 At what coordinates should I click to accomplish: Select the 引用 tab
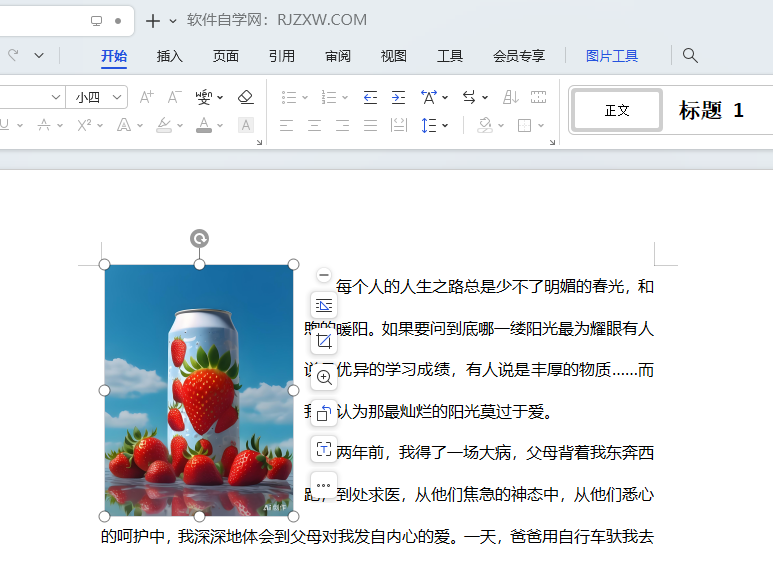click(x=281, y=56)
